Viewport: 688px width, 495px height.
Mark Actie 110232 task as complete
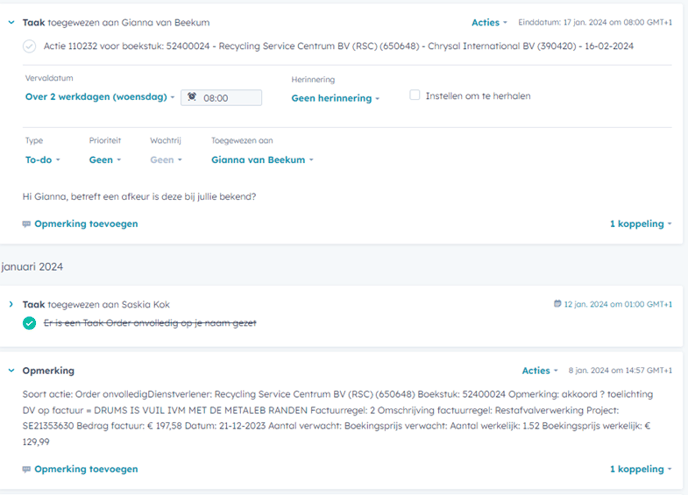pos(29,46)
